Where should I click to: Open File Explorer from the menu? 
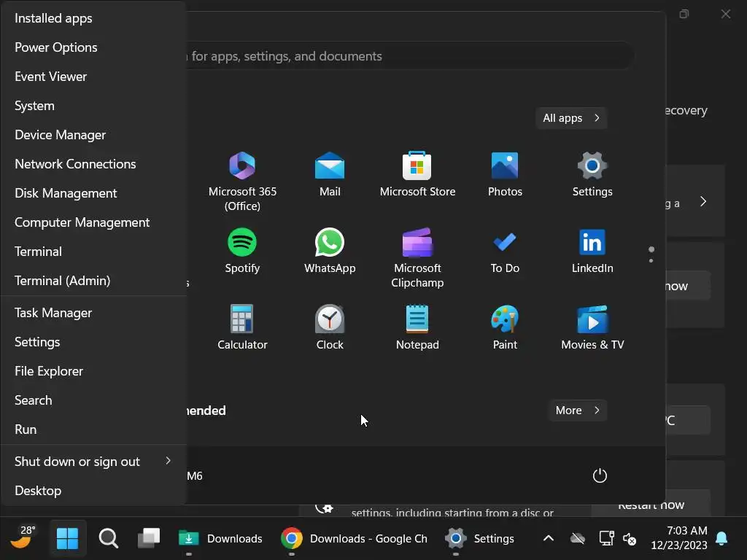pos(93,371)
